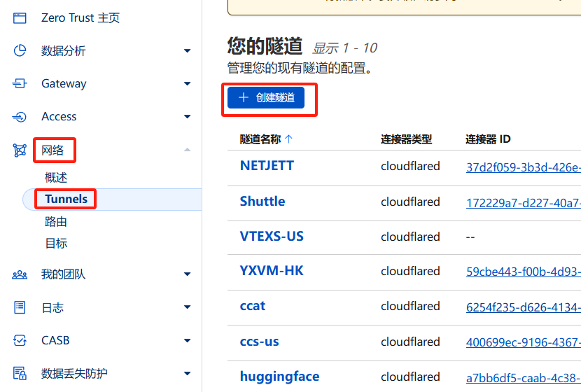Expand the 数据分析 dropdown arrow
The width and height of the screenshot is (581, 392).
187,51
